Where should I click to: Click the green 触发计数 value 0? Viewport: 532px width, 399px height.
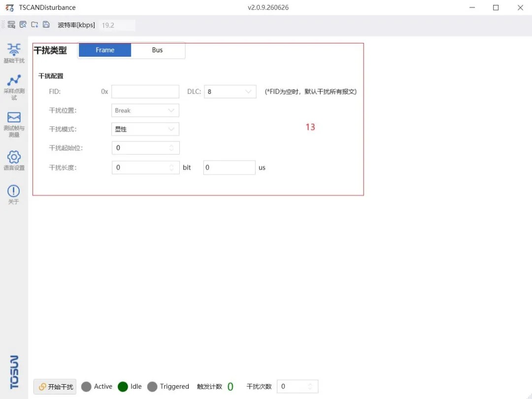tap(231, 387)
